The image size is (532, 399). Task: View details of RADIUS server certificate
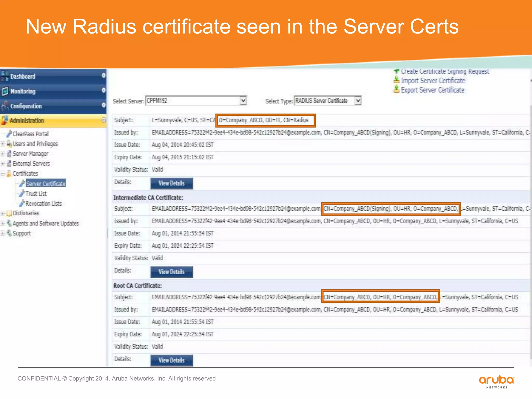(x=172, y=183)
